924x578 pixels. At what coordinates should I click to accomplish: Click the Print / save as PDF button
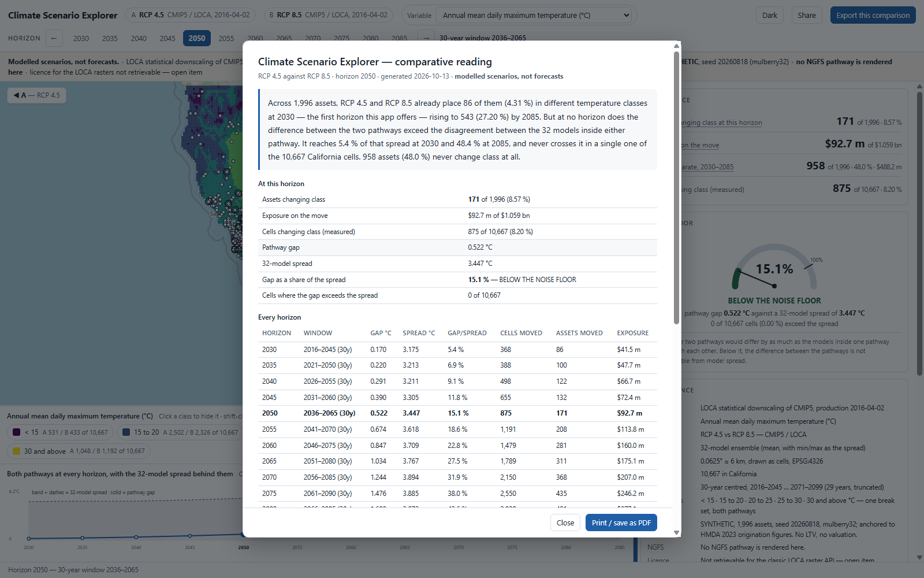pos(621,523)
